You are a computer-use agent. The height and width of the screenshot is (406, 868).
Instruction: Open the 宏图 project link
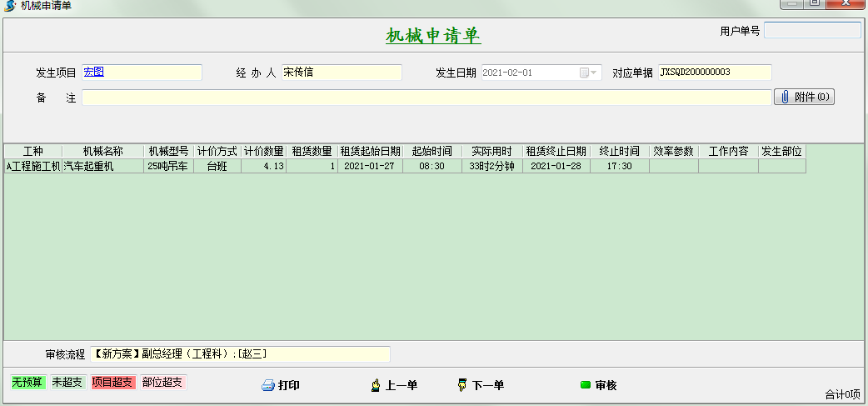tap(94, 72)
